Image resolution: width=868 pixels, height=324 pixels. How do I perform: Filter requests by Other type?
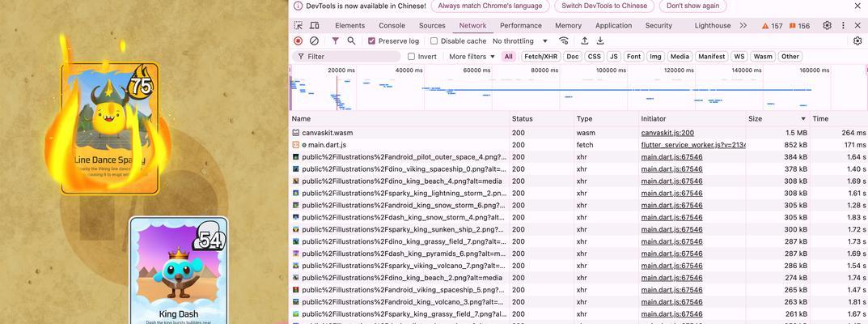pos(790,57)
